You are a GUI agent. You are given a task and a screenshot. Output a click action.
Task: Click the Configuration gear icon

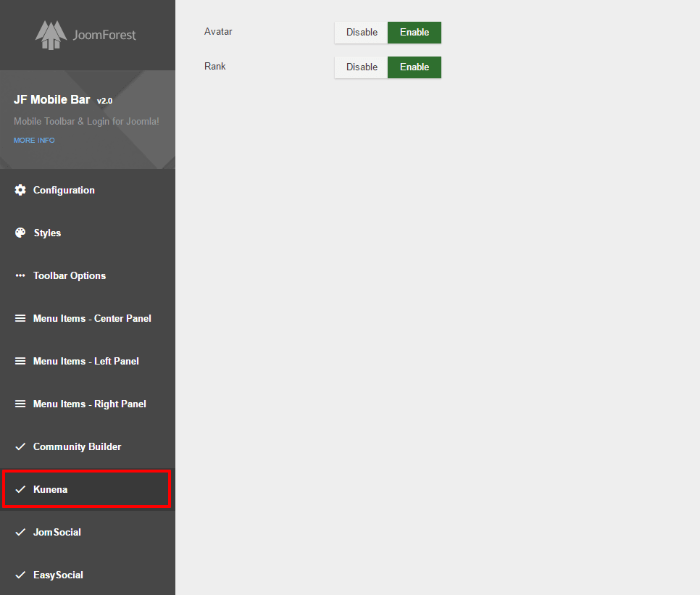click(x=20, y=190)
